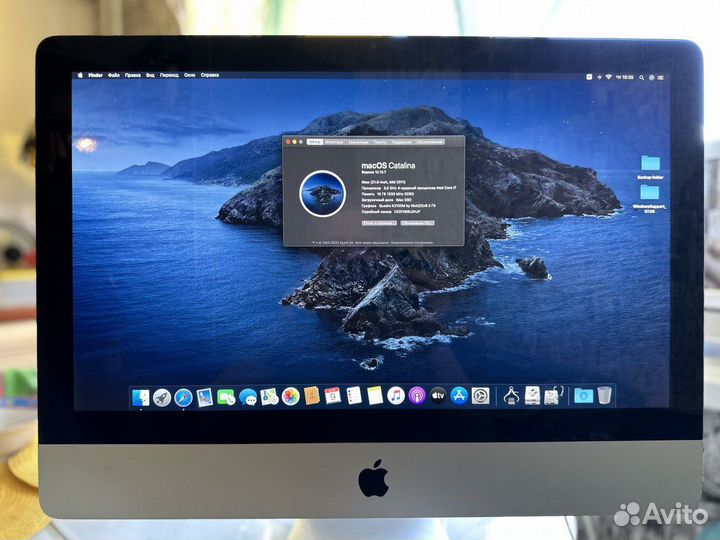This screenshot has height=540, width=720.
Task: Click the Память specification line
Action: click(x=388, y=194)
